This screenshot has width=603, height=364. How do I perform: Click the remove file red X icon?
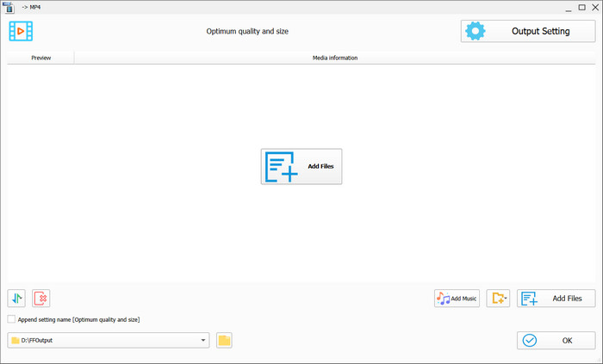41,299
